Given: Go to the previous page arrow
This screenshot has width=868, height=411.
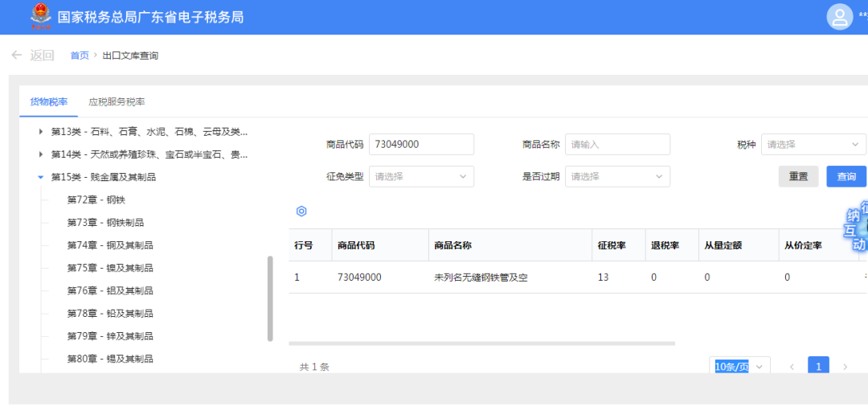Looking at the screenshot, I should (792, 367).
